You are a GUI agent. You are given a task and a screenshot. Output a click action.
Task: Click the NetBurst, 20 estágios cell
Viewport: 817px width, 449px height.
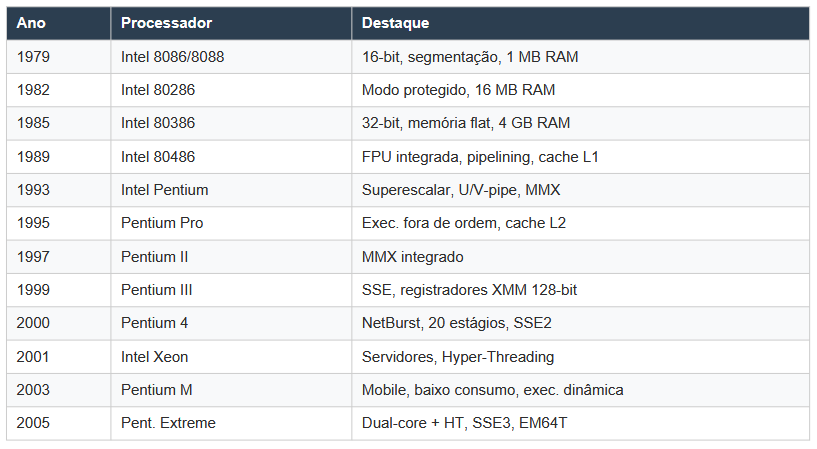pyautogui.click(x=580, y=323)
